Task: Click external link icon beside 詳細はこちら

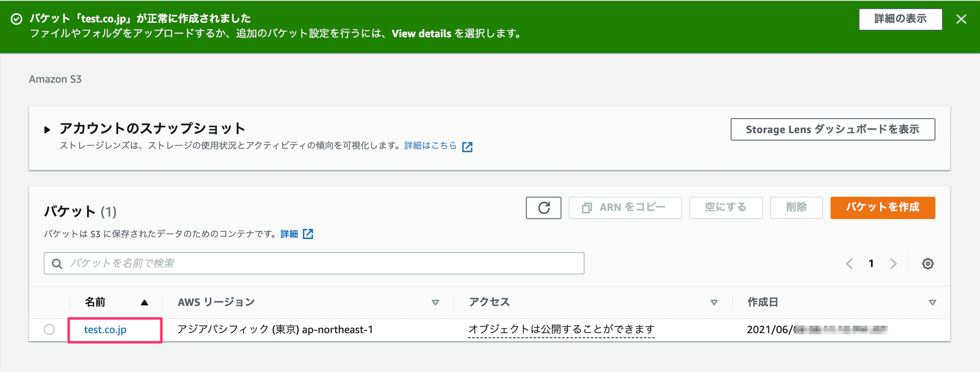Action: [467, 147]
